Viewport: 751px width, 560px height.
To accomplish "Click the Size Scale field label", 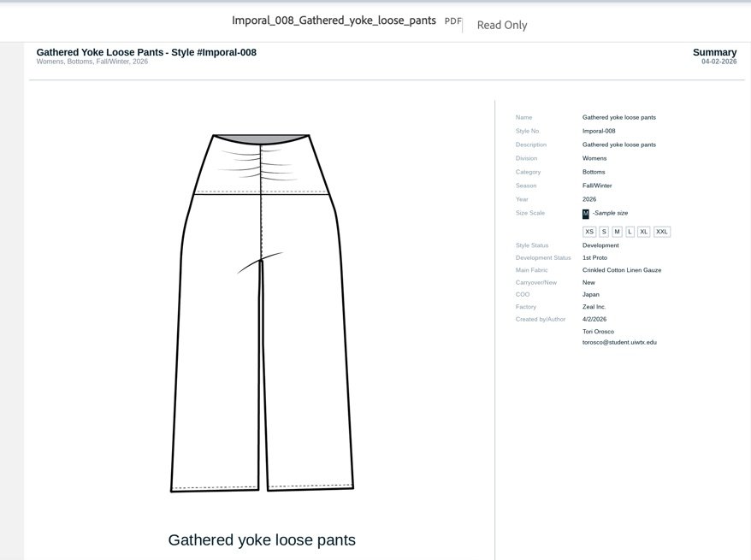I will point(529,213).
